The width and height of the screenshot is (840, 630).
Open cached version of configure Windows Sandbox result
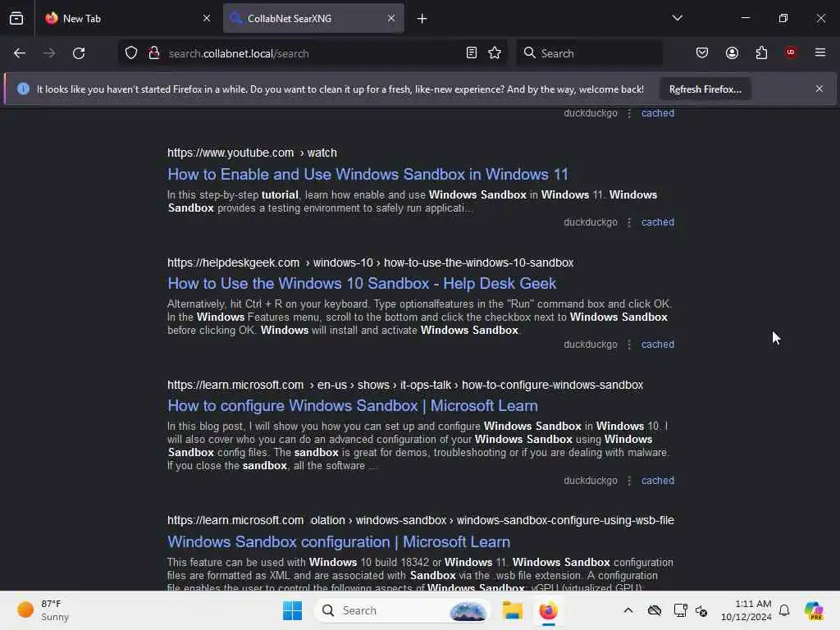point(658,481)
